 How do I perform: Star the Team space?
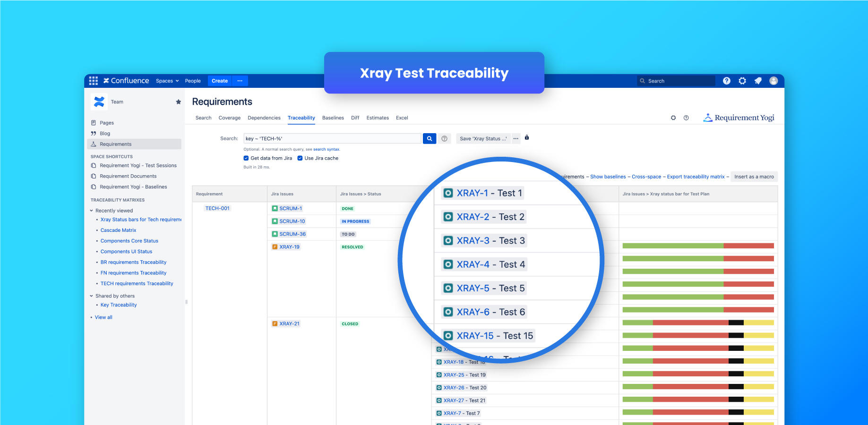click(178, 102)
